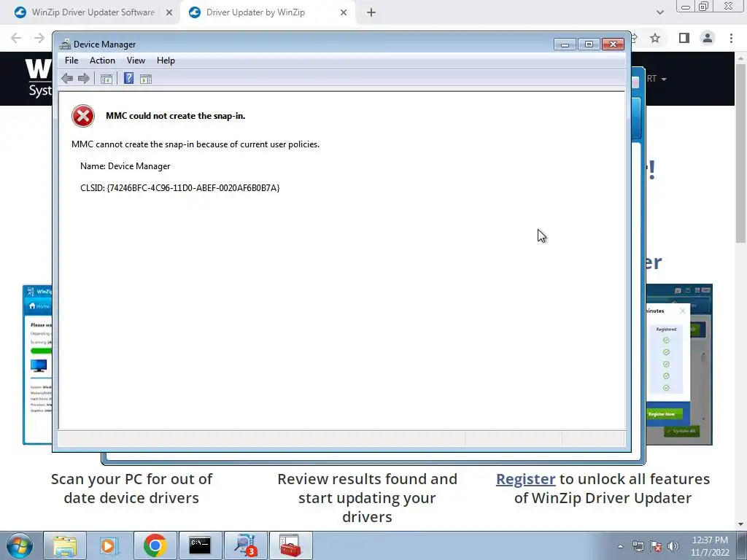
Task: Close the Driver Updater by WinZip tab
Action: point(344,12)
